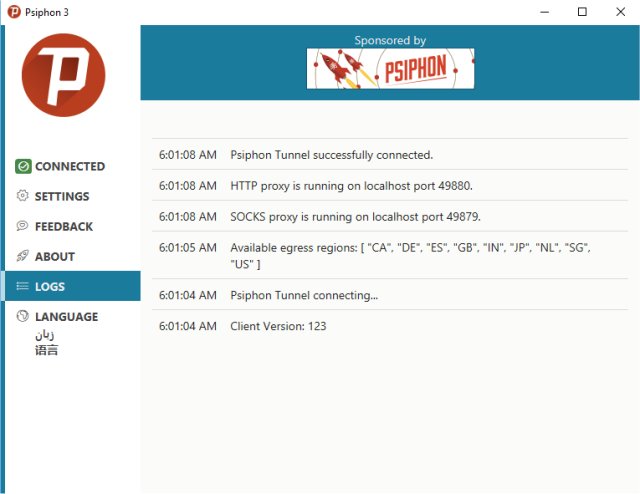The height and width of the screenshot is (494, 640).
Task: Click the large Psiphon P logo
Action: pos(63,75)
